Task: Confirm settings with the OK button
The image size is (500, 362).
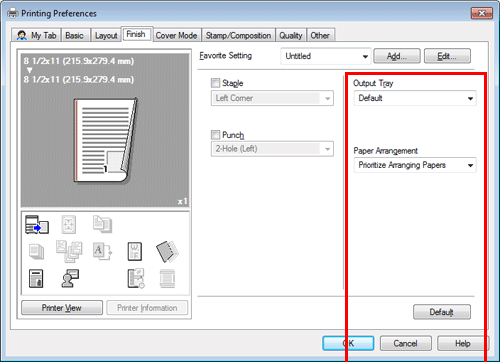Action: pos(348,343)
